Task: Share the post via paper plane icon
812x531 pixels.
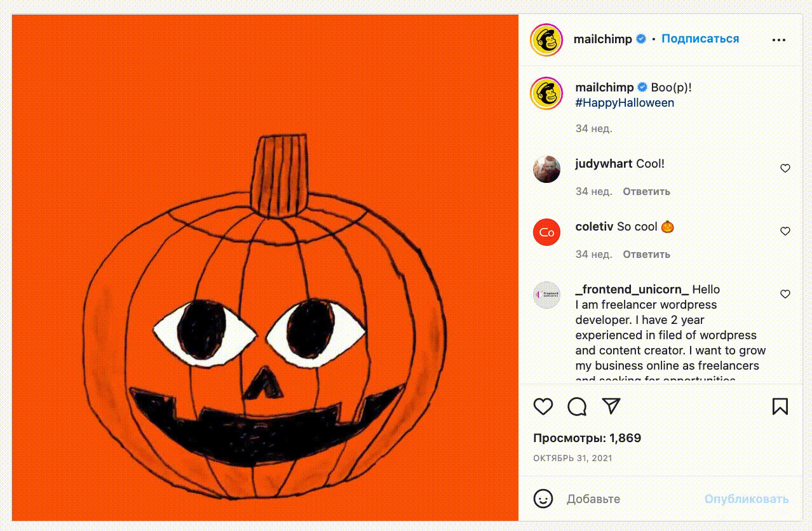Action: click(x=611, y=407)
